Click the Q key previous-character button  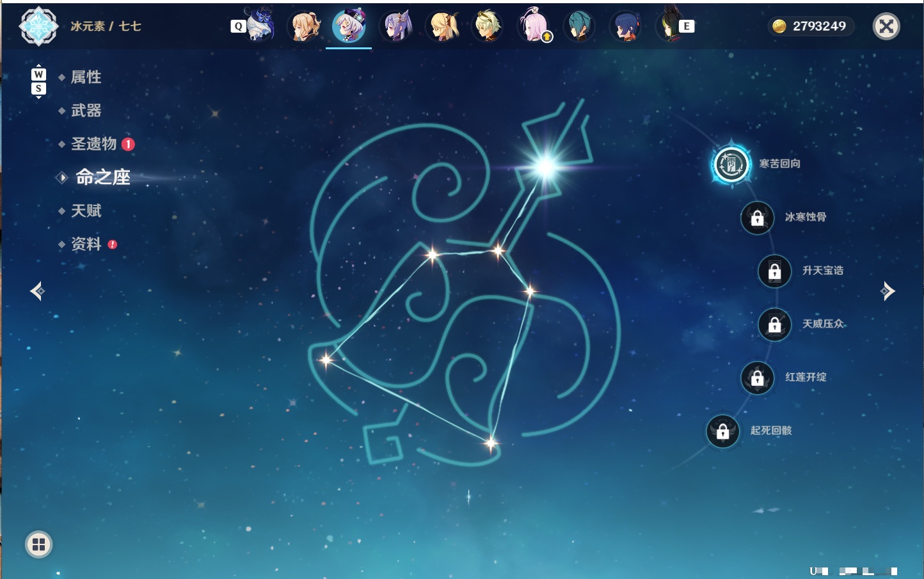[x=238, y=26]
